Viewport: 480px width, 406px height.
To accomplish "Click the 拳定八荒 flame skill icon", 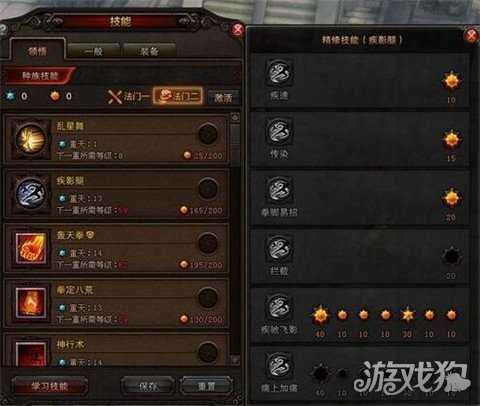I will [31, 303].
